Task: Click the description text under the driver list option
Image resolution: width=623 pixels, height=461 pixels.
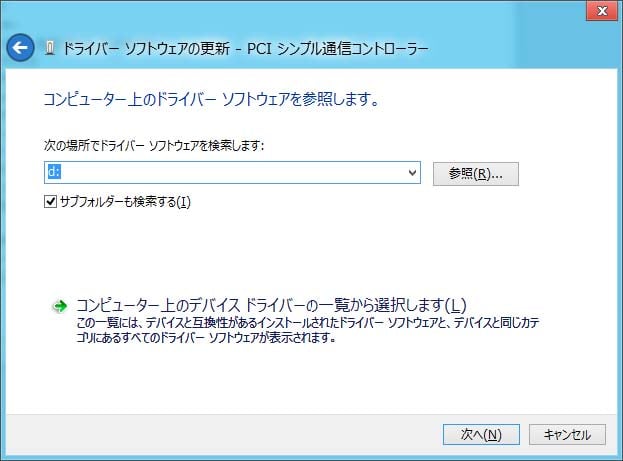Action: coord(308,330)
